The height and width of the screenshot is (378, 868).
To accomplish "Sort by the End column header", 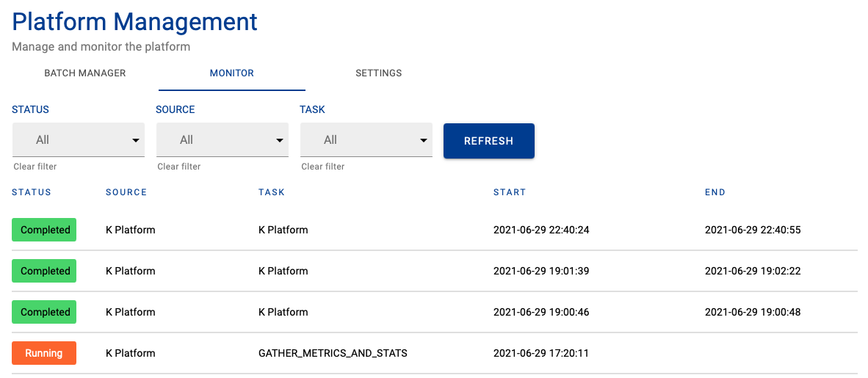I will (715, 192).
